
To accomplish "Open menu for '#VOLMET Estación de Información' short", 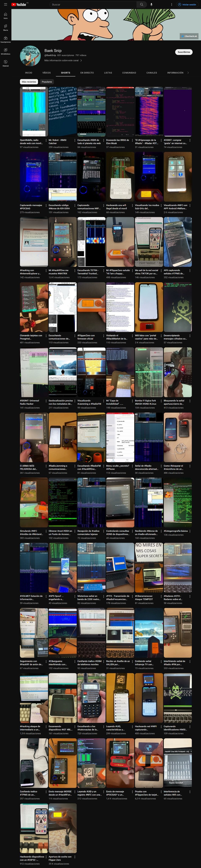I will [46, 596].
